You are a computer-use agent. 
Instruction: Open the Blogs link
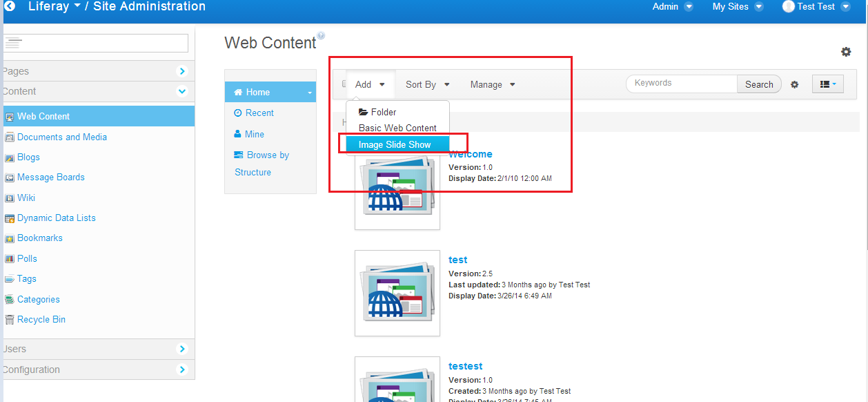28,157
